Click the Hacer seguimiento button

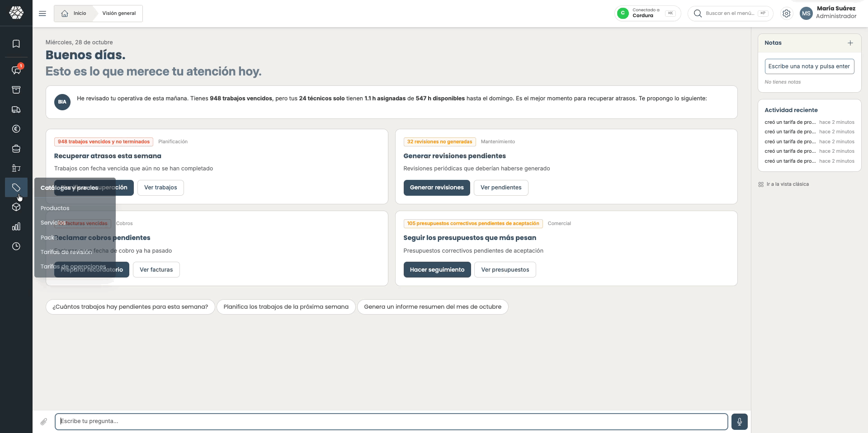click(437, 270)
